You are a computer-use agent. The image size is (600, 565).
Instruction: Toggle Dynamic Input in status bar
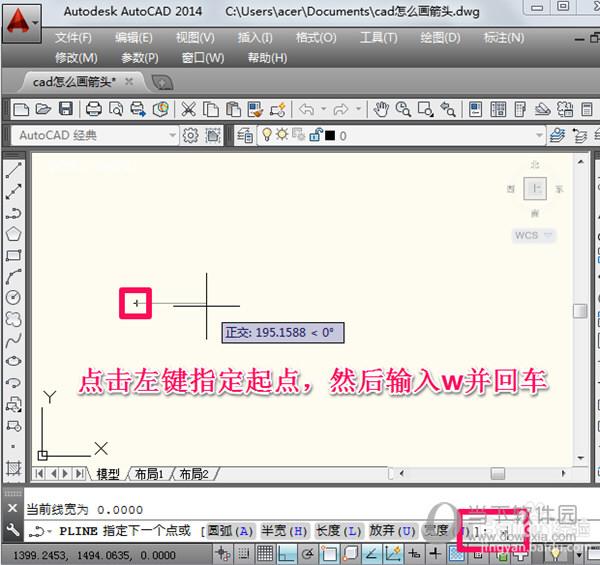[x=414, y=554]
